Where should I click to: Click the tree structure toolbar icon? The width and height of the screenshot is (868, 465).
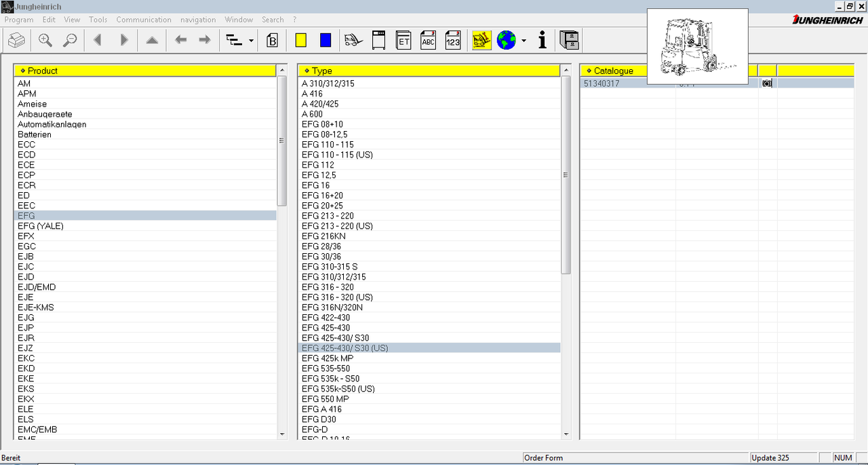[x=235, y=41]
